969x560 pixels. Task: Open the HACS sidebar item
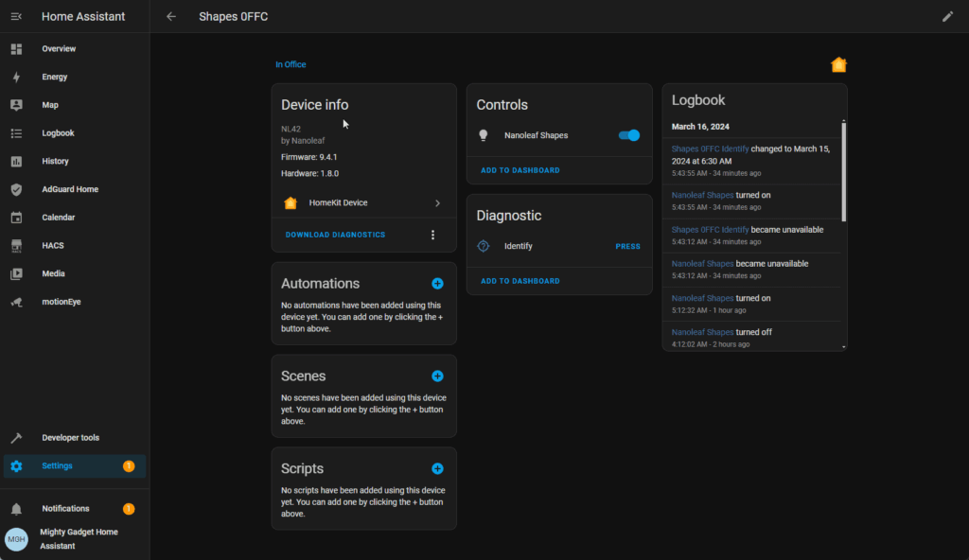pyautogui.click(x=53, y=245)
